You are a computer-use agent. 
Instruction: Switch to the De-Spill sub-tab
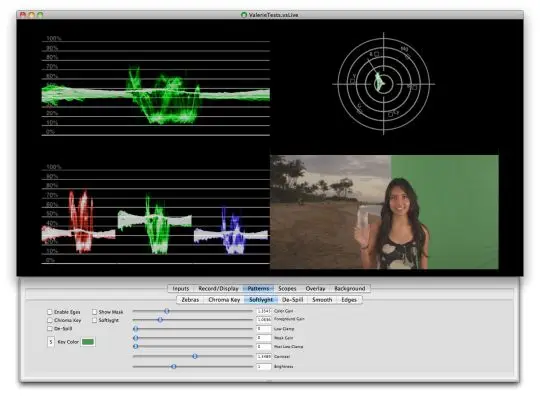[x=292, y=300]
